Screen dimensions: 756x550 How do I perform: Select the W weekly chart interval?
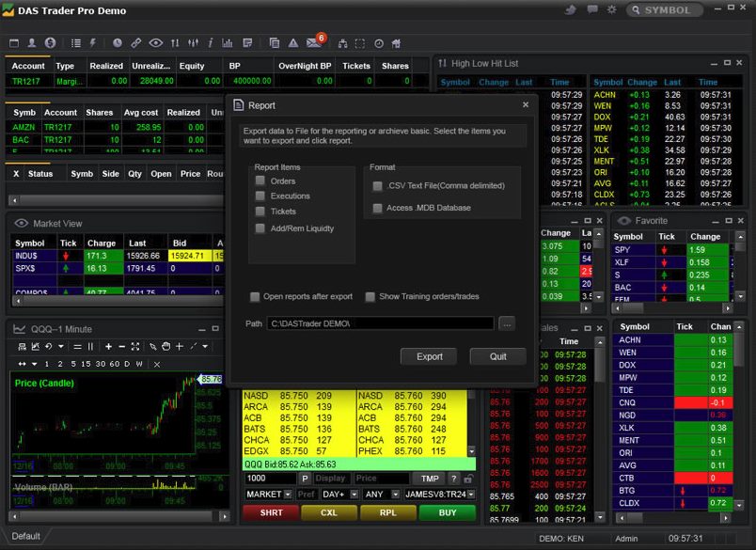(x=139, y=364)
